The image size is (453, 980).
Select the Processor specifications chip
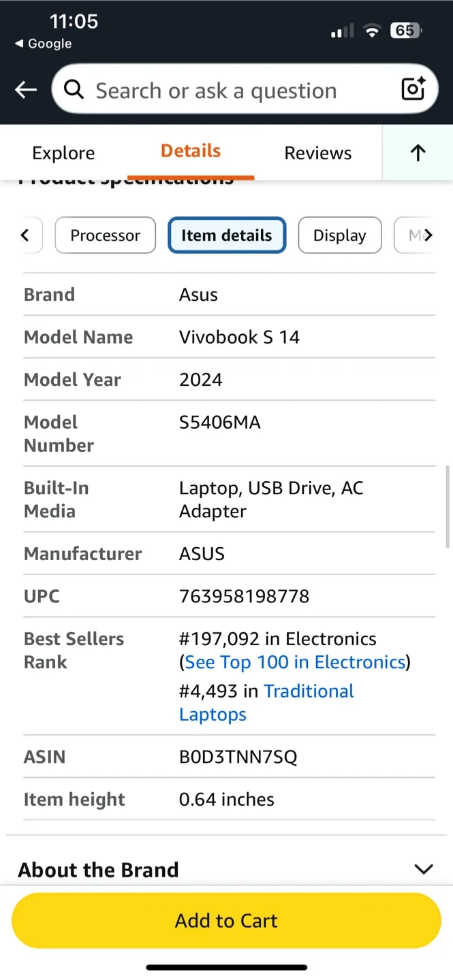pyautogui.click(x=105, y=235)
